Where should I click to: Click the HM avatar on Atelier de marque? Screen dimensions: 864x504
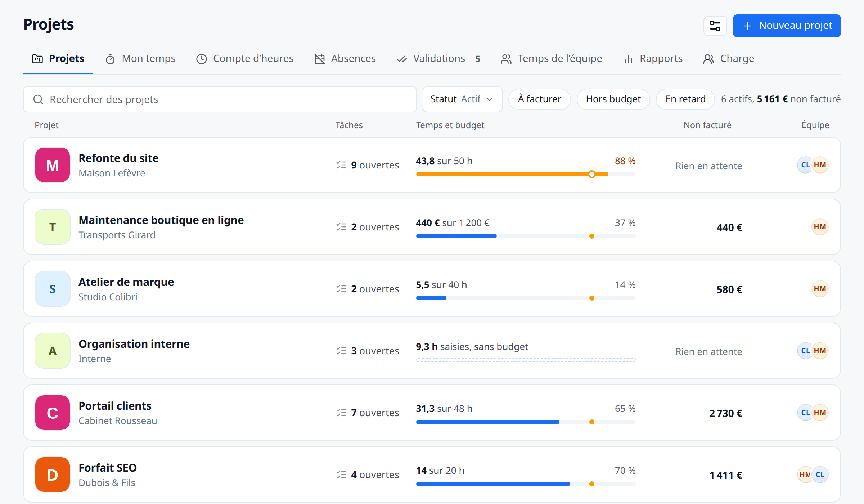[x=820, y=289]
